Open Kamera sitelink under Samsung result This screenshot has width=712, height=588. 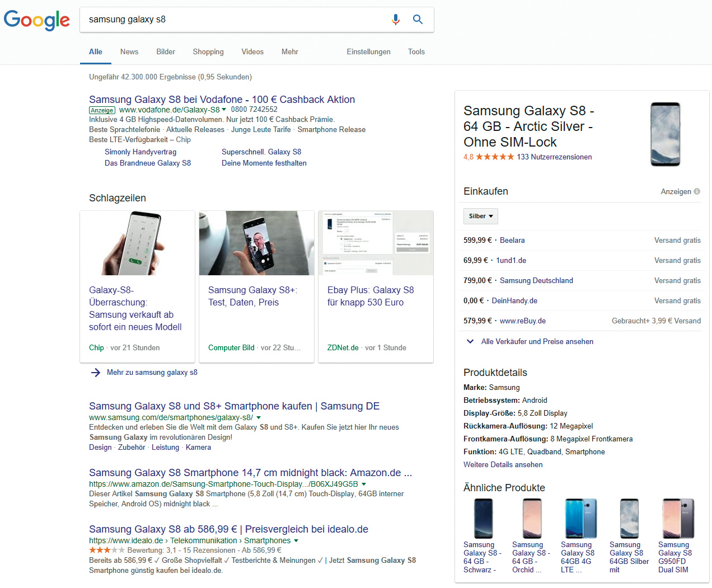[198, 447]
